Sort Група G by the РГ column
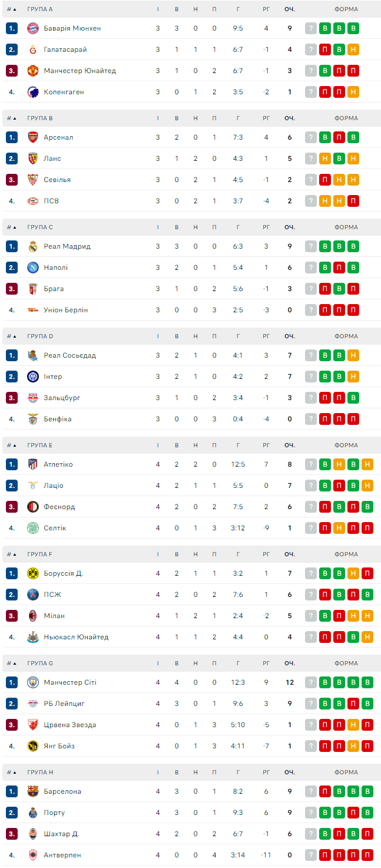Viewport: 381px width, 868px height. pos(266,664)
